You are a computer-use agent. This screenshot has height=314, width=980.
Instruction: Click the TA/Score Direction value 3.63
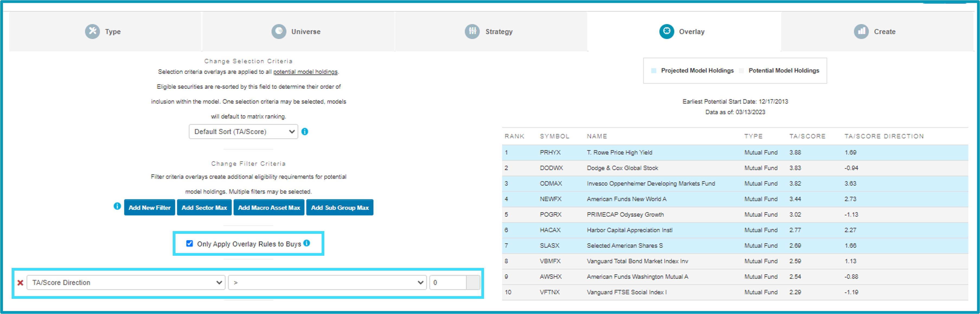tap(851, 184)
